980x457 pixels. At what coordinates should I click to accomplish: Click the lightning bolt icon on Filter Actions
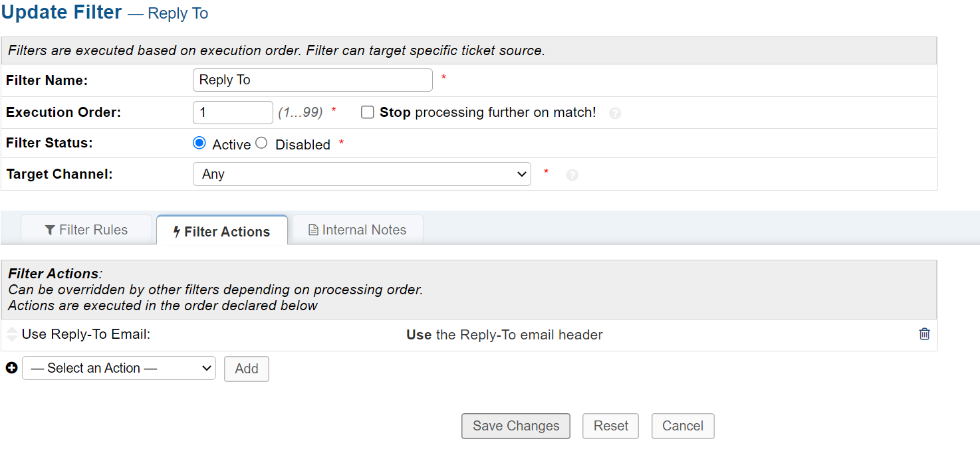(x=177, y=232)
